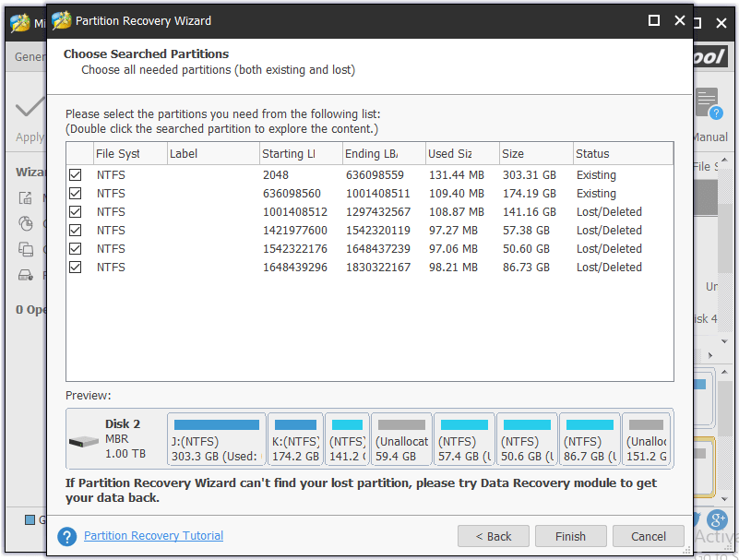Viewport: 739px width, 560px height.
Task: Click the MiniTool app icon in the main window title
Action: tap(20, 23)
